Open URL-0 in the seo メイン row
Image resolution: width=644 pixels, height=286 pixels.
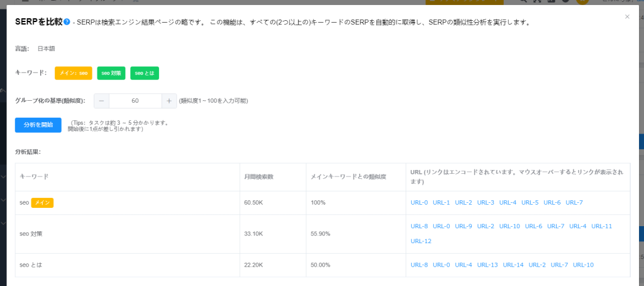tap(419, 202)
